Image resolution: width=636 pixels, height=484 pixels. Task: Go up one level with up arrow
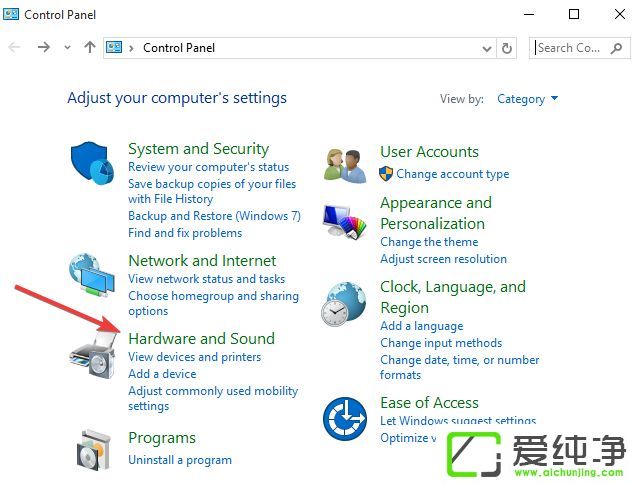pos(90,47)
